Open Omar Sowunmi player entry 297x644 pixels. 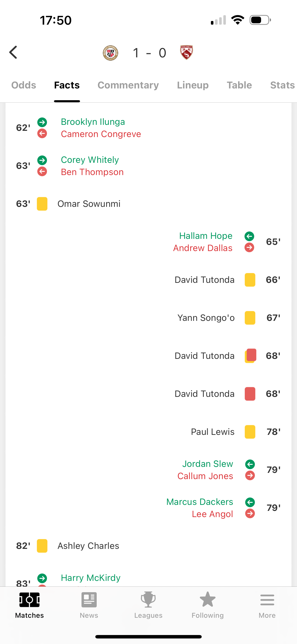[89, 204]
